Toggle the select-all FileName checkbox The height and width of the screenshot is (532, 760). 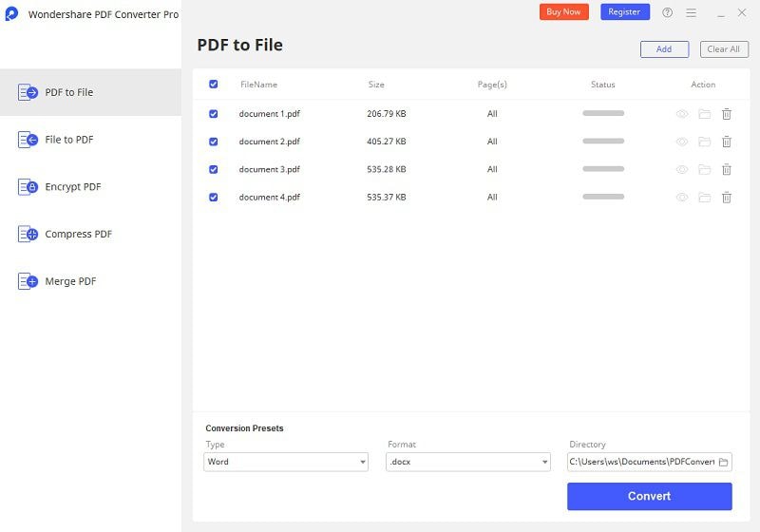click(213, 85)
